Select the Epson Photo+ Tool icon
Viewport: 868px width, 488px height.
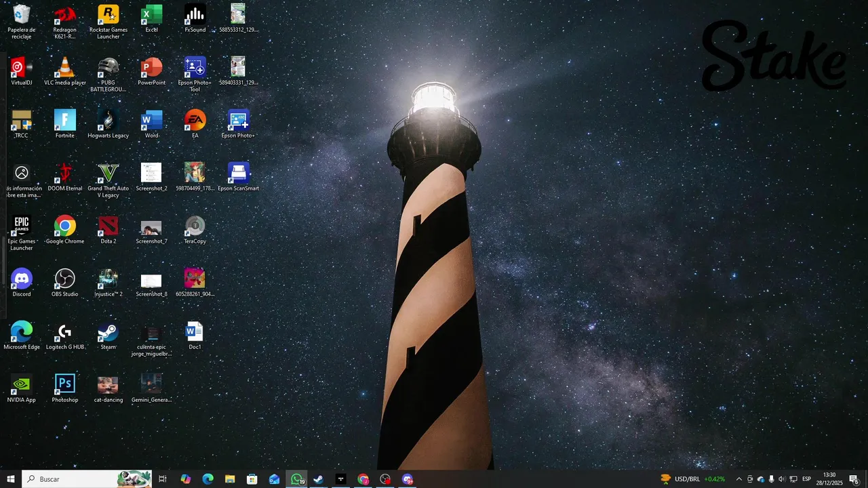click(195, 75)
